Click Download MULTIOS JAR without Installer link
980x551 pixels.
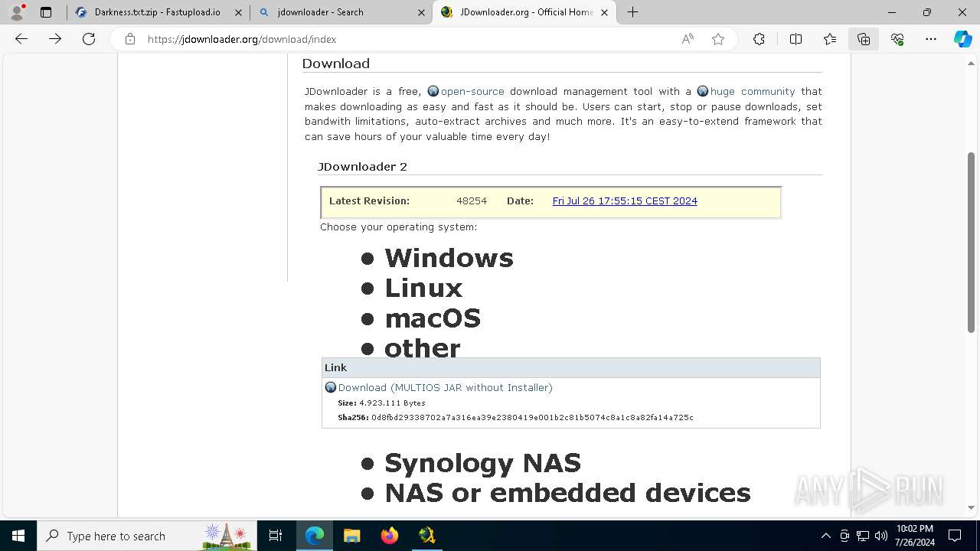[x=446, y=388]
